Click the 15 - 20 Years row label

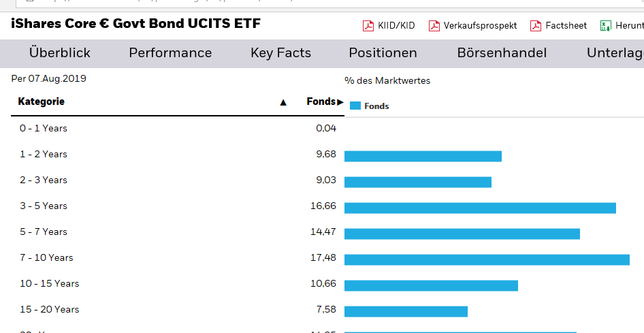click(49, 309)
